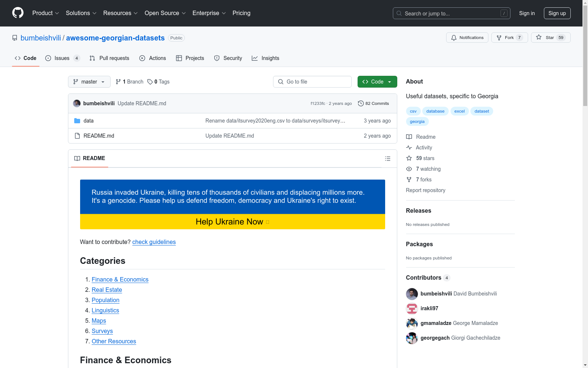Switch to the Projects tab
This screenshot has height=368, width=588.
click(190, 58)
